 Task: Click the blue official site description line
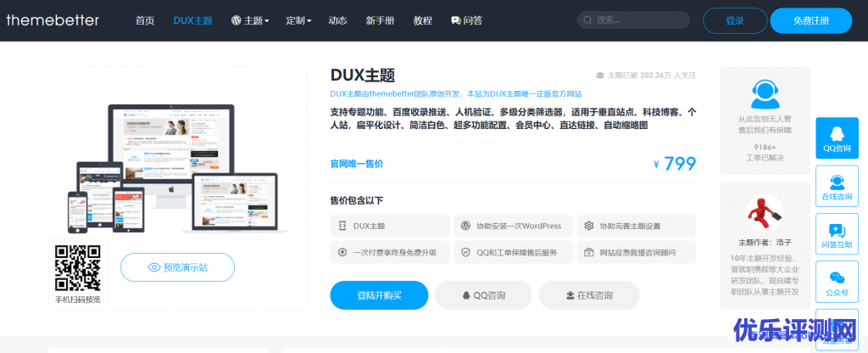pos(456,93)
